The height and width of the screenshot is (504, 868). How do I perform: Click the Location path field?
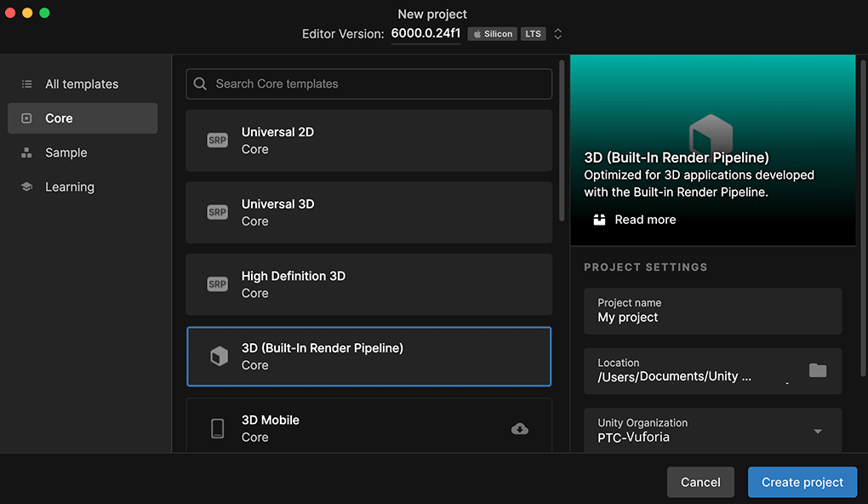point(713,370)
